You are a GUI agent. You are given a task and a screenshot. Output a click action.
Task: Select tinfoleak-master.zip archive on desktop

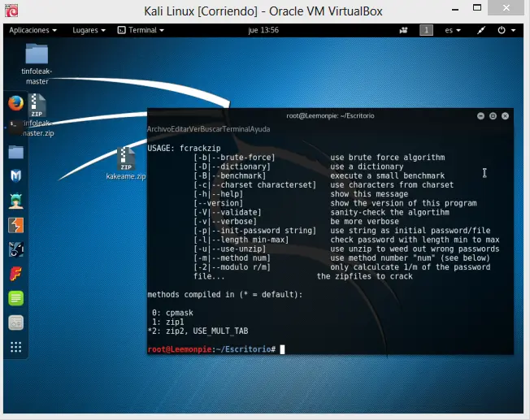[x=37, y=115]
